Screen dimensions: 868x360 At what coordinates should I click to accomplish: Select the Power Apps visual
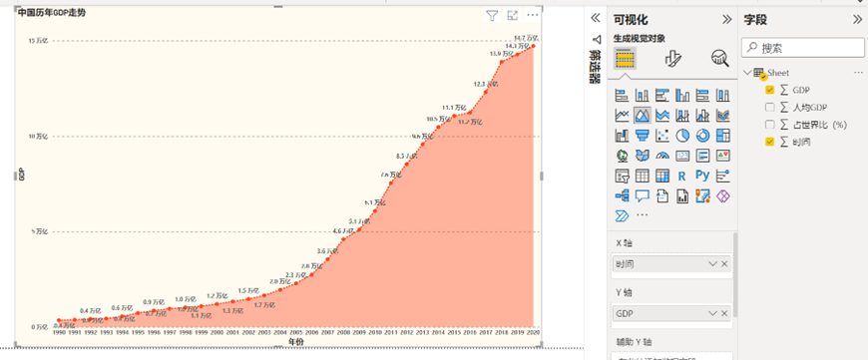click(x=723, y=195)
